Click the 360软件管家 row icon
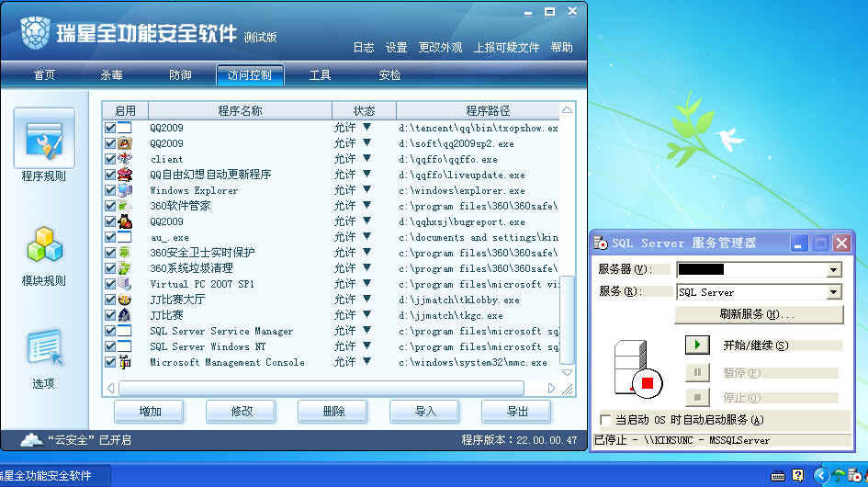The image size is (868, 487). coord(125,206)
